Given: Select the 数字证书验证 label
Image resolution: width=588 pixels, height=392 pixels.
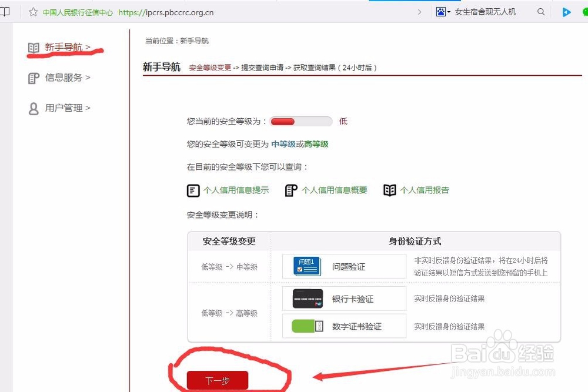Looking at the screenshot, I should (x=357, y=327).
